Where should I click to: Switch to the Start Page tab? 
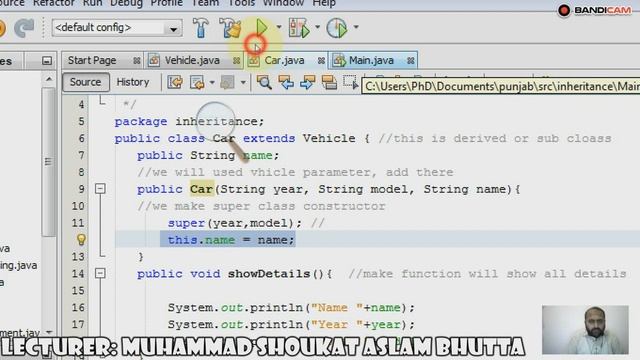[x=92, y=60]
